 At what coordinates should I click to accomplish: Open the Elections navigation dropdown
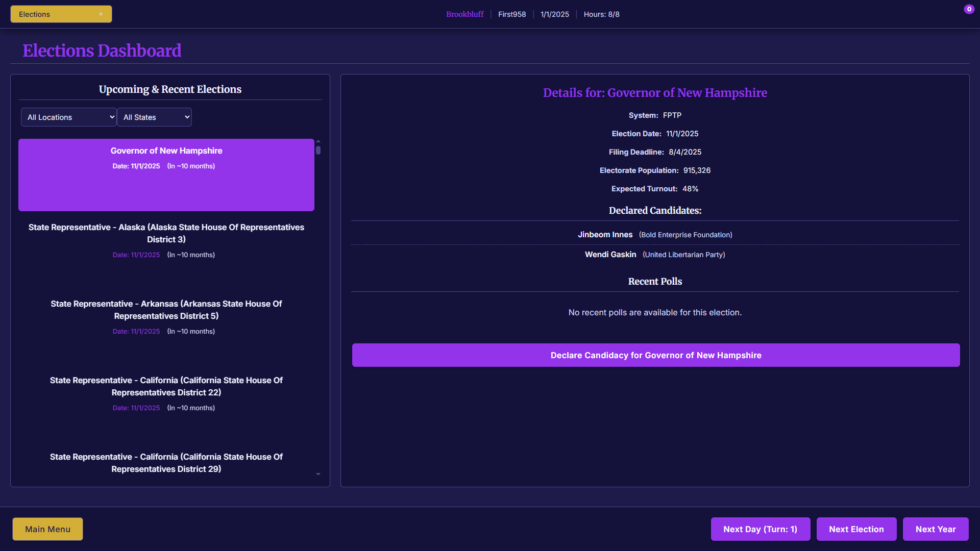[61, 14]
